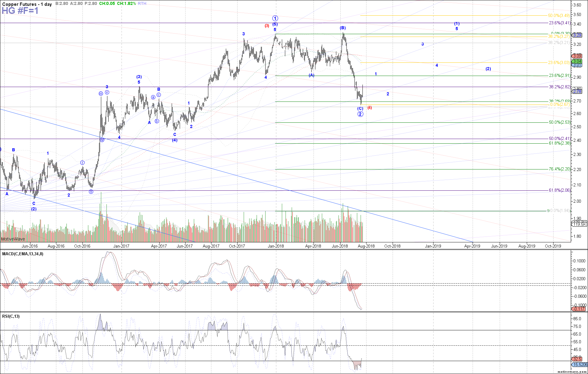
Task: Click the RSI(C,13) study label
Action: (x=11, y=316)
